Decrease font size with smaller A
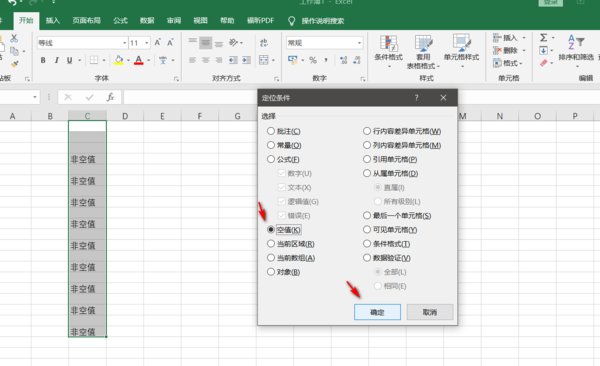This screenshot has height=366, width=600. [170, 42]
